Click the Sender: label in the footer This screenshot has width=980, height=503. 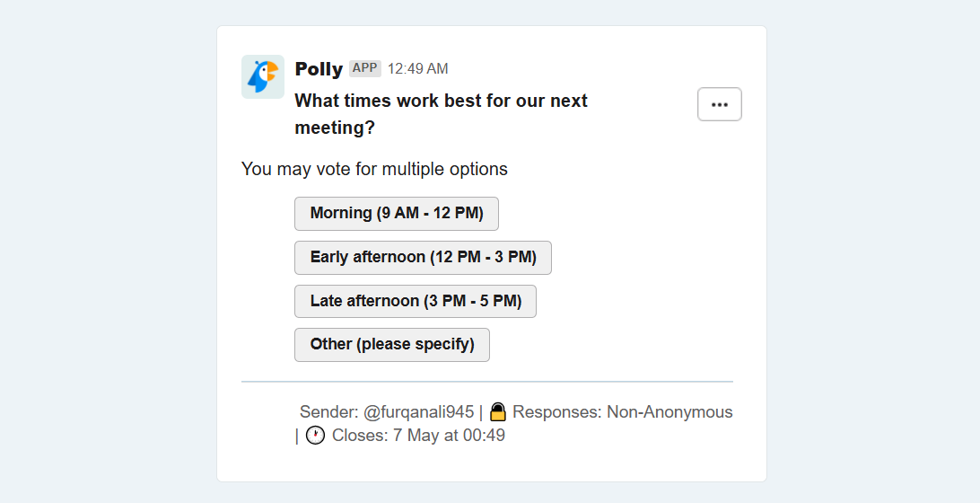click(328, 411)
